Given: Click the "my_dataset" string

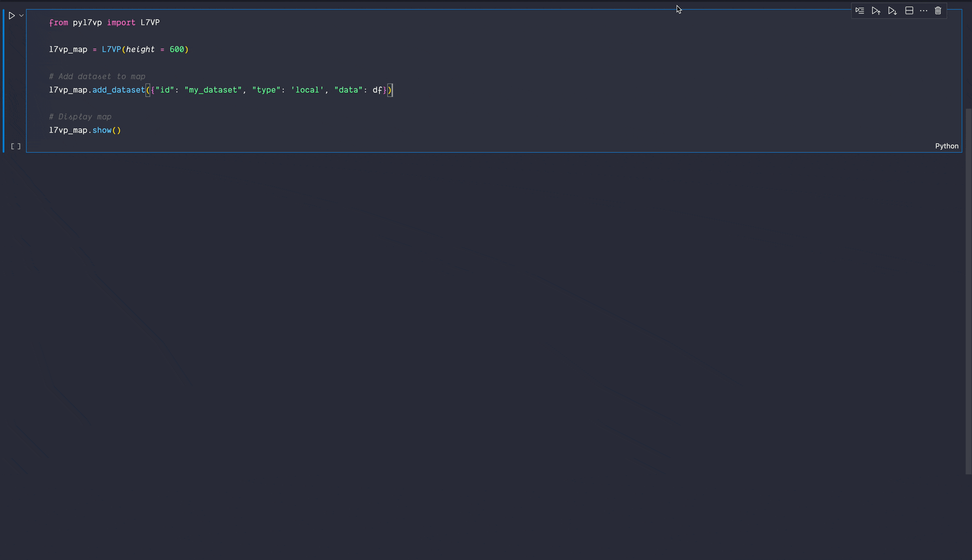Looking at the screenshot, I should (x=213, y=90).
